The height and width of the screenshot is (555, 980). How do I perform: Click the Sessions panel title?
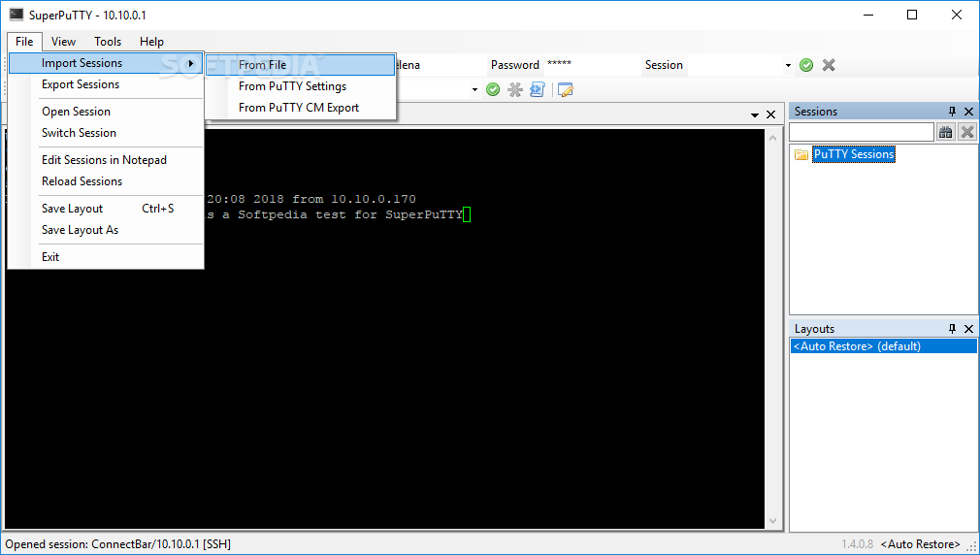(816, 112)
